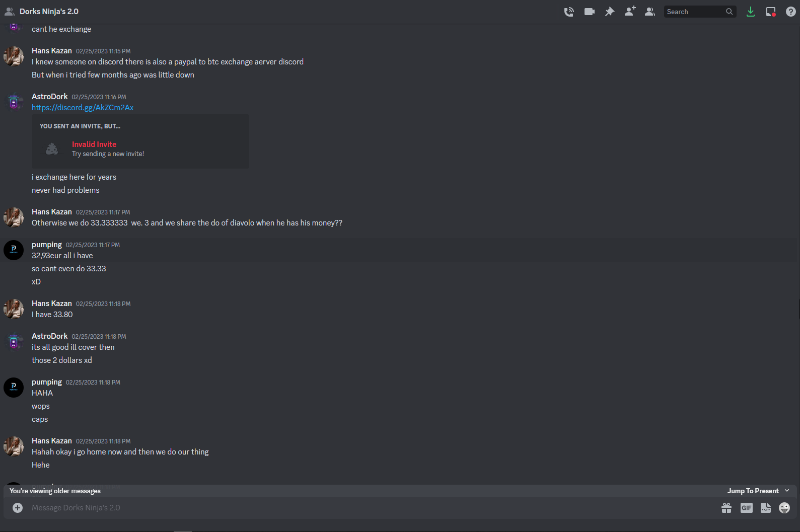
Task: Open the plus attachment menu
Action: tap(18, 508)
